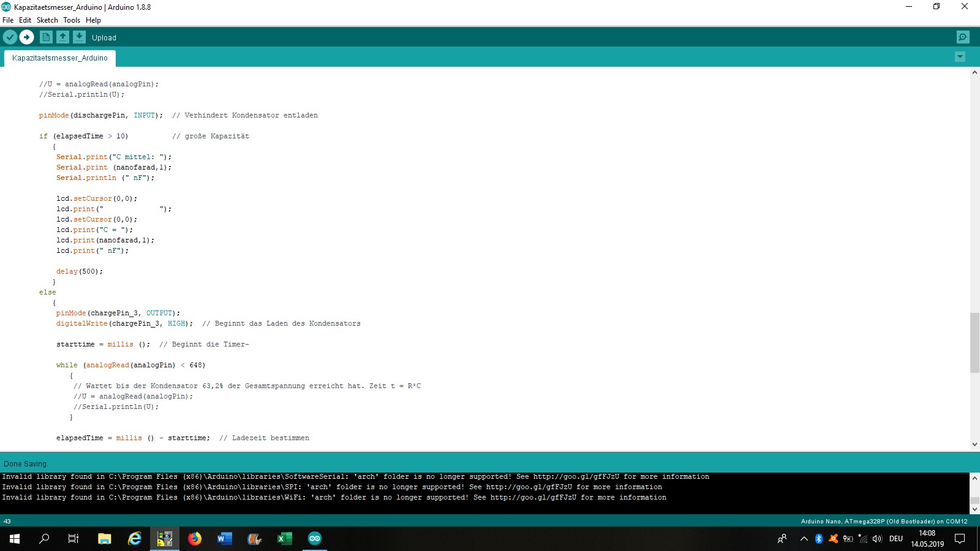Open Word from the taskbar

pyautogui.click(x=225, y=539)
